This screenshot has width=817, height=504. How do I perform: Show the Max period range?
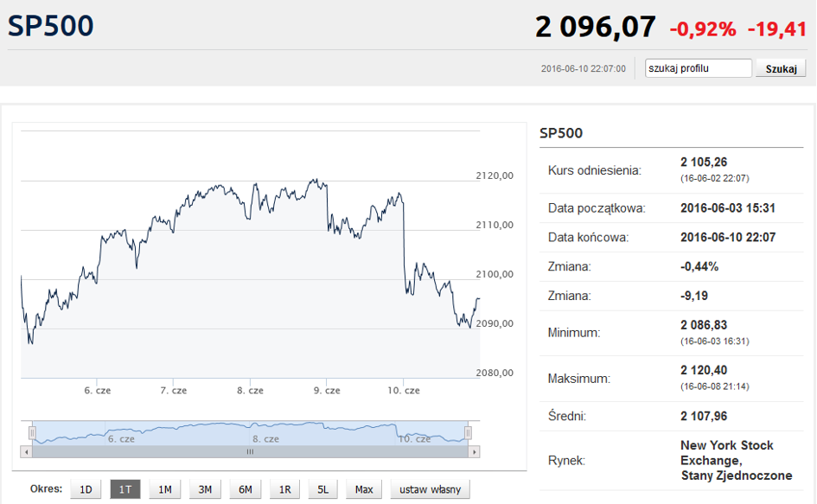click(364, 489)
